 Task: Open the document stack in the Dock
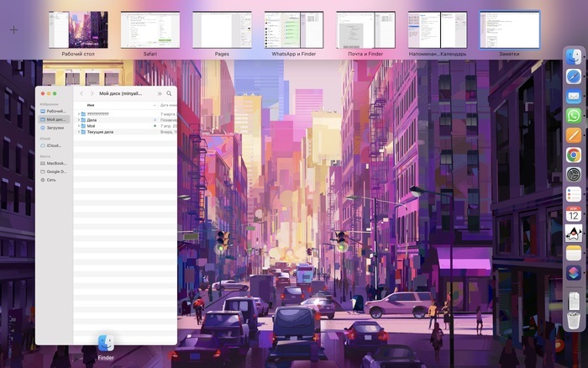tap(574, 302)
